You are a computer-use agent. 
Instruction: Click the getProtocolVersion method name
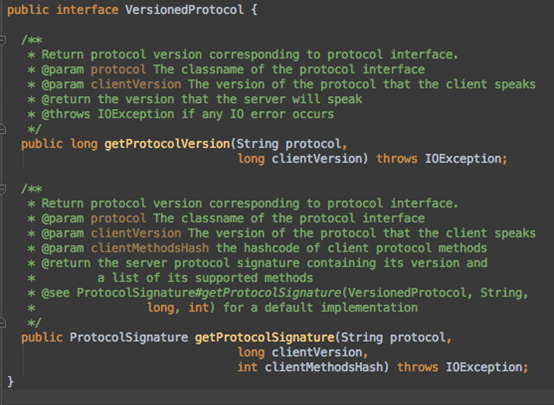point(167,144)
